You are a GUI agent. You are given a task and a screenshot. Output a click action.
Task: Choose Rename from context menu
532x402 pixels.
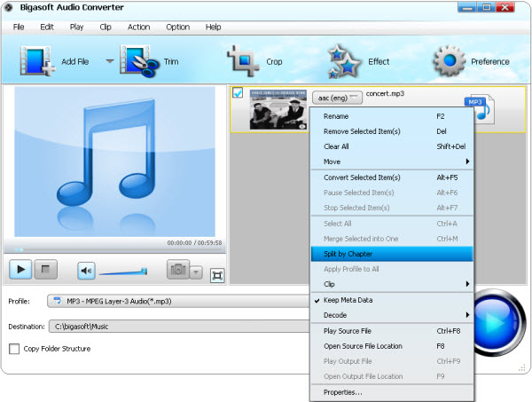(392, 116)
